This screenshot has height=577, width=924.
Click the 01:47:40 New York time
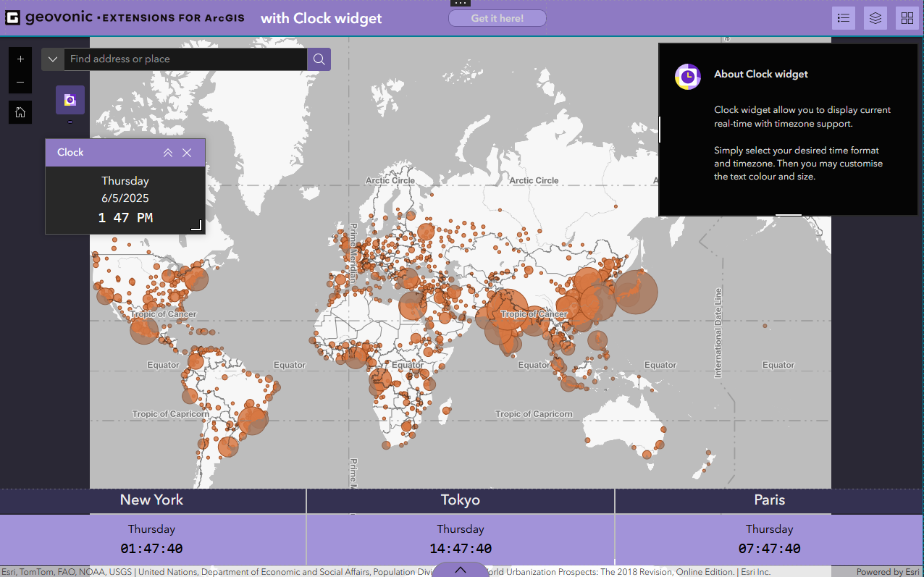[151, 549]
